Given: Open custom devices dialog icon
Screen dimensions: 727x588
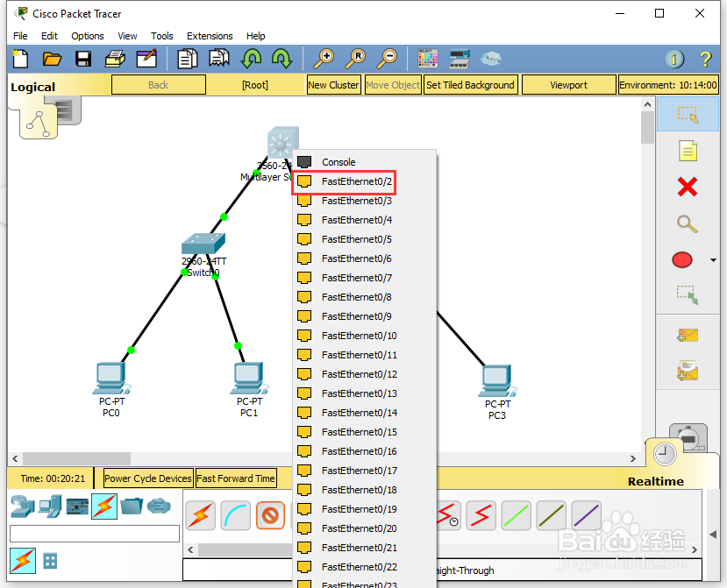Looking at the screenshot, I should (x=460, y=59).
